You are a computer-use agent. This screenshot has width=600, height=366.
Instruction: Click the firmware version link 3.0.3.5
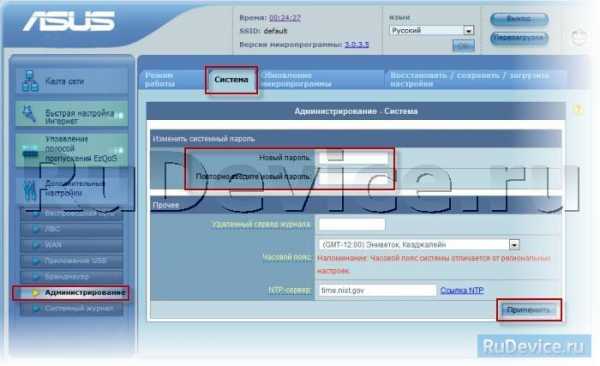357,44
